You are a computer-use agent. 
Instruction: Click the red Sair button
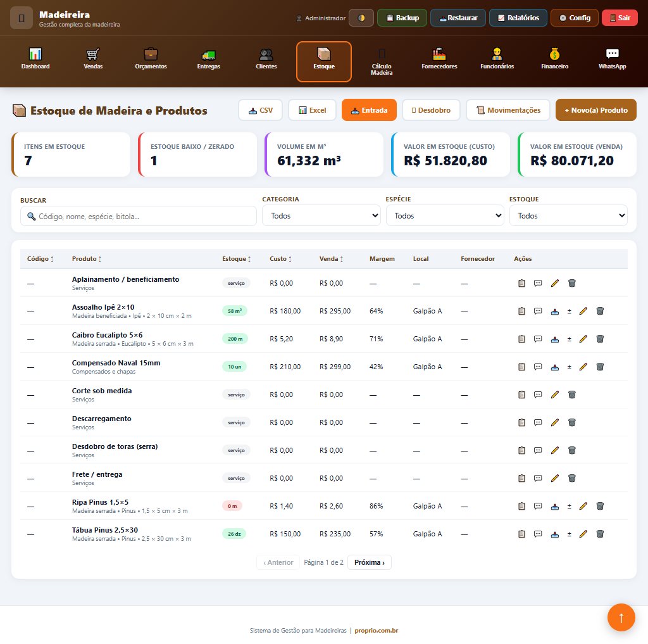pyautogui.click(x=620, y=18)
